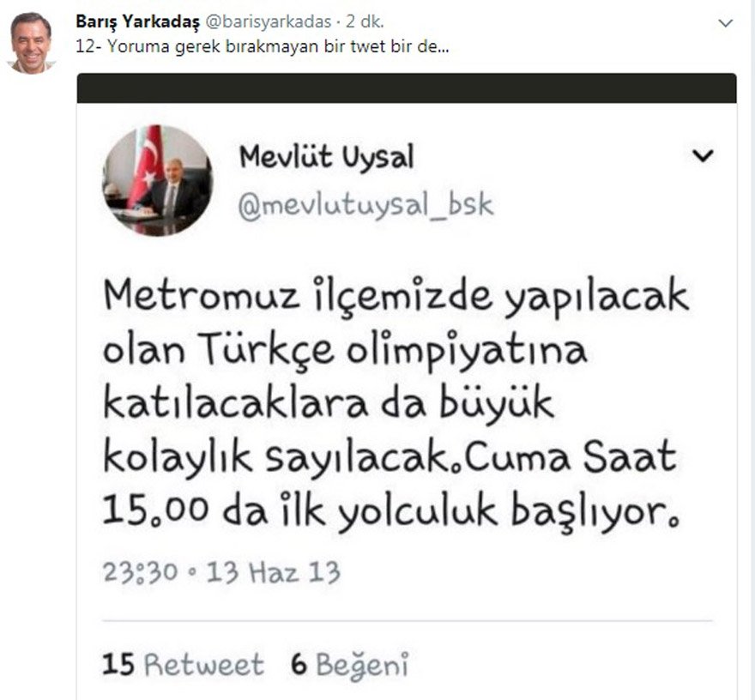Click Mevlüt Uysal profile picture
The height and width of the screenshot is (700, 755).
point(158,180)
